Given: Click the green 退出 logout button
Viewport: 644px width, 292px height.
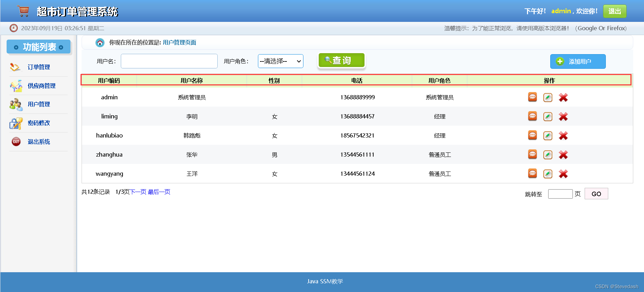Looking at the screenshot, I should [x=615, y=11].
